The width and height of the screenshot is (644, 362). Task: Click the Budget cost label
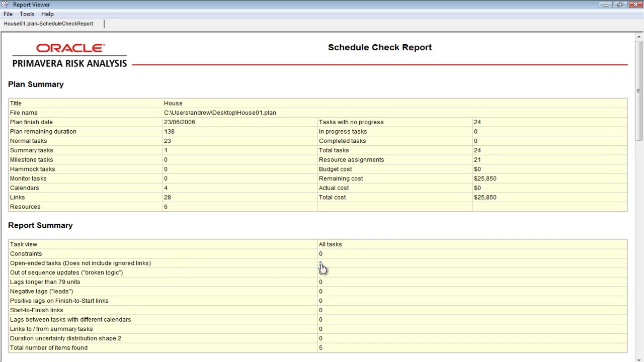(x=336, y=169)
